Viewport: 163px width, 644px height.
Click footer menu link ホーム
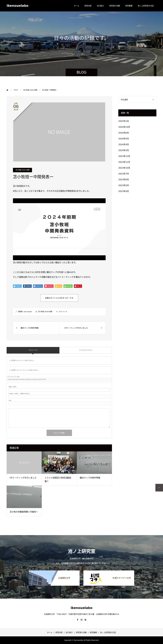(50, 632)
